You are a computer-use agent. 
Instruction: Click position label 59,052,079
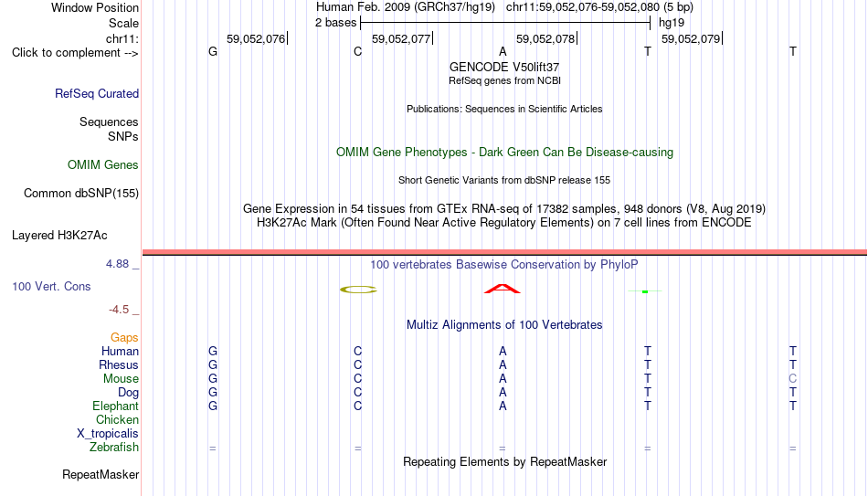click(x=691, y=38)
